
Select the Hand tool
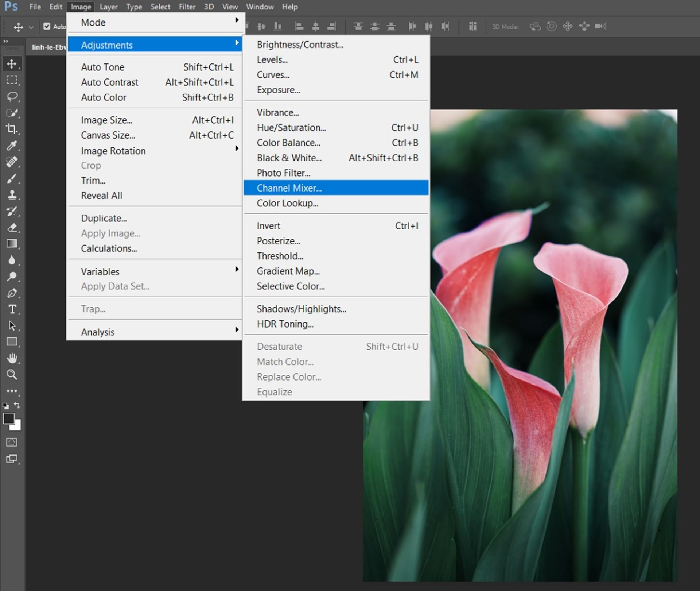pyautogui.click(x=12, y=358)
